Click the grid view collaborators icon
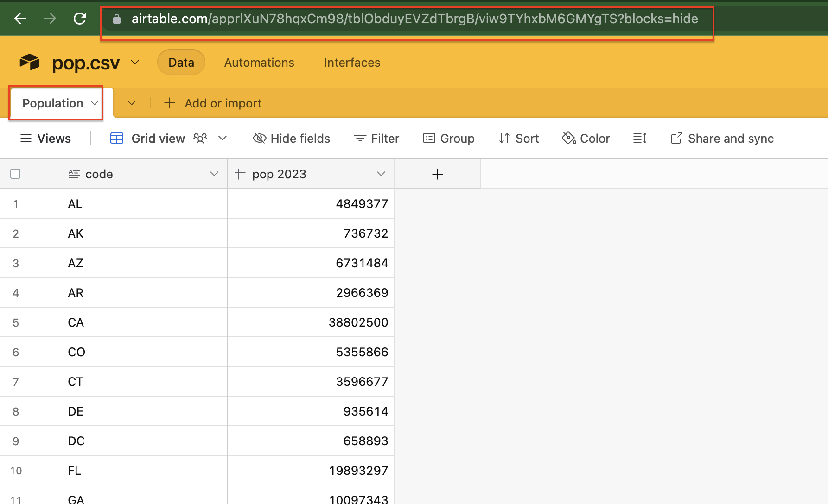 point(200,138)
